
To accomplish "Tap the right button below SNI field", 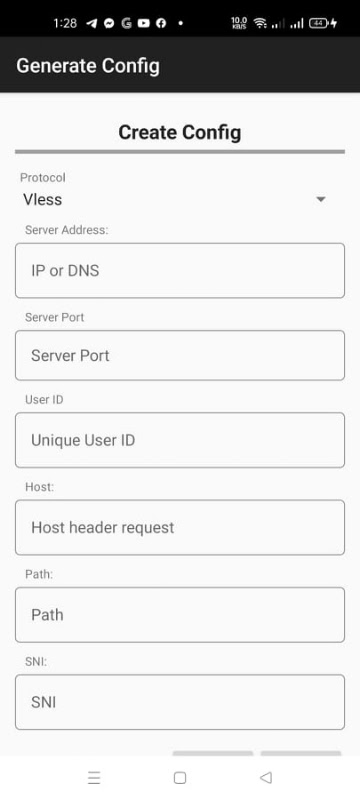I will click(x=301, y=753).
